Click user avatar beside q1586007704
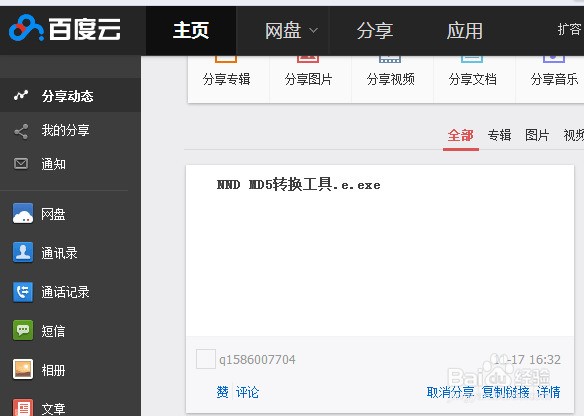The width and height of the screenshot is (584, 416). [x=206, y=359]
